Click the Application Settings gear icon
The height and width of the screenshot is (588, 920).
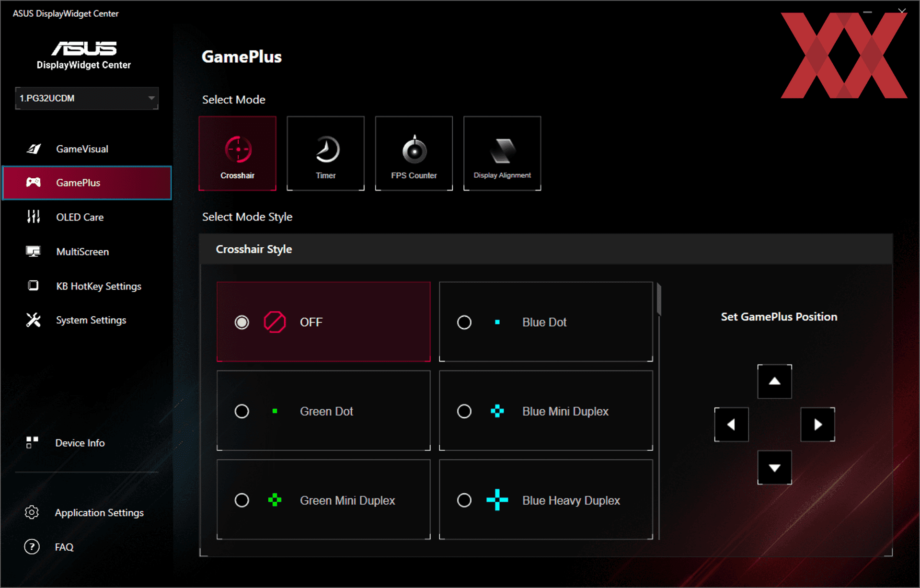[x=32, y=512]
